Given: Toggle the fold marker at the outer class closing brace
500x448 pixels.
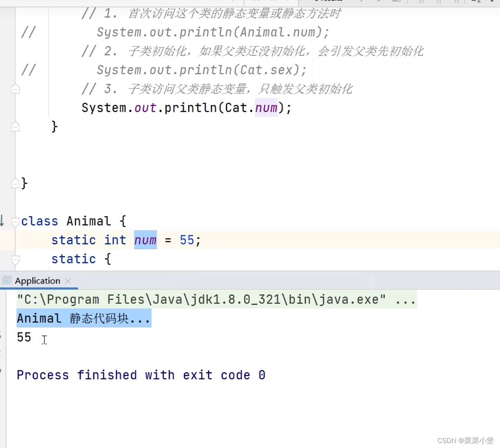Looking at the screenshot, I should coord(16,183).
